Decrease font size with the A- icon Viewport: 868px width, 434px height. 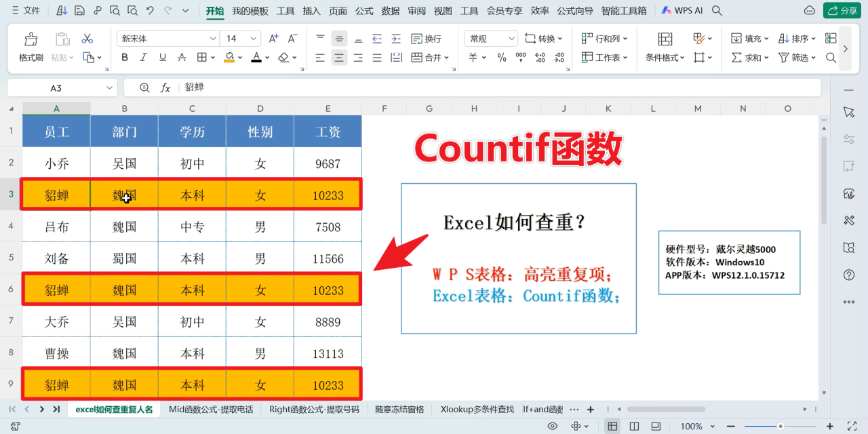[293, 39]
